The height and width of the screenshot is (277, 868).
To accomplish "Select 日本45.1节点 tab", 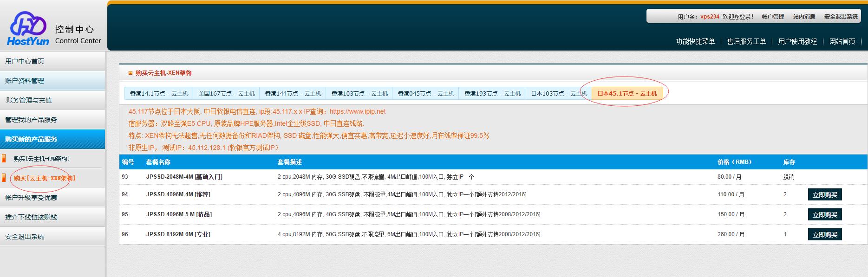I will [627, 93].
